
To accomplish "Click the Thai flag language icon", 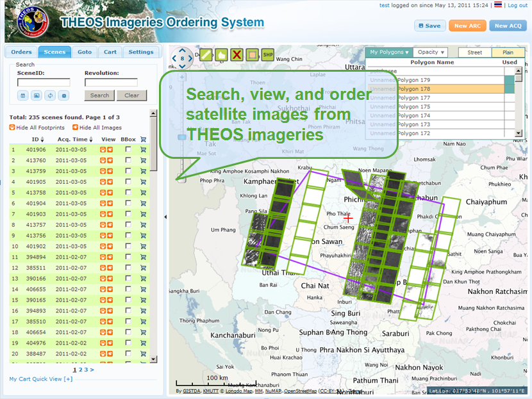I will [x=498, y=4].
